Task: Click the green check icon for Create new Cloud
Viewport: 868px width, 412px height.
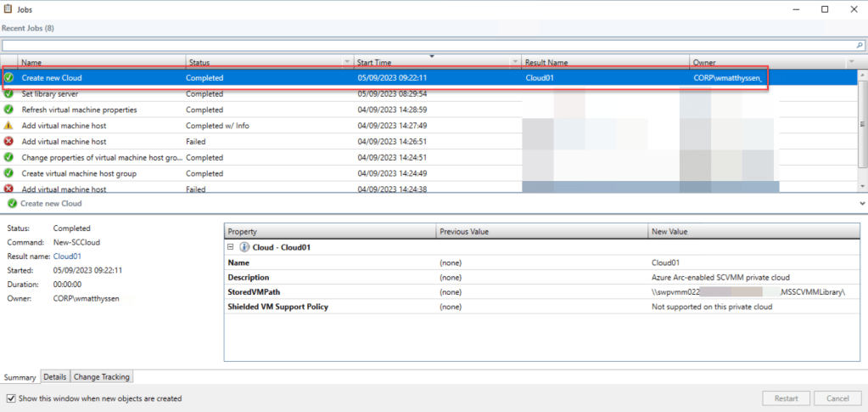Action: [9, 77]
